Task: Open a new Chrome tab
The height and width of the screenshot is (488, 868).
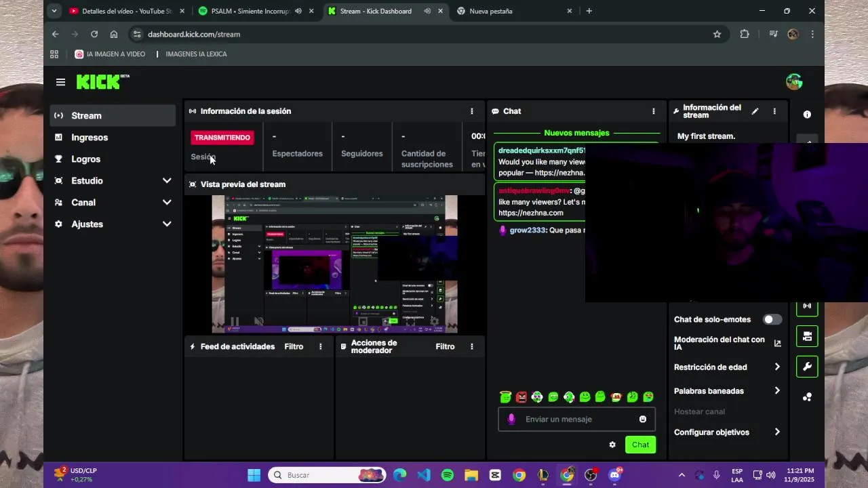Action: tap(589, 11)
